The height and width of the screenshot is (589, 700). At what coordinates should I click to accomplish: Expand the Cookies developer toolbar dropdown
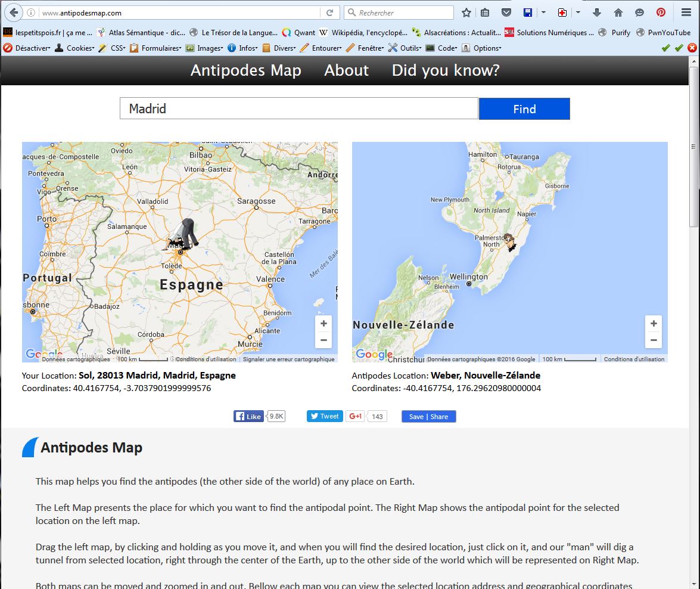tap(74, 48)
